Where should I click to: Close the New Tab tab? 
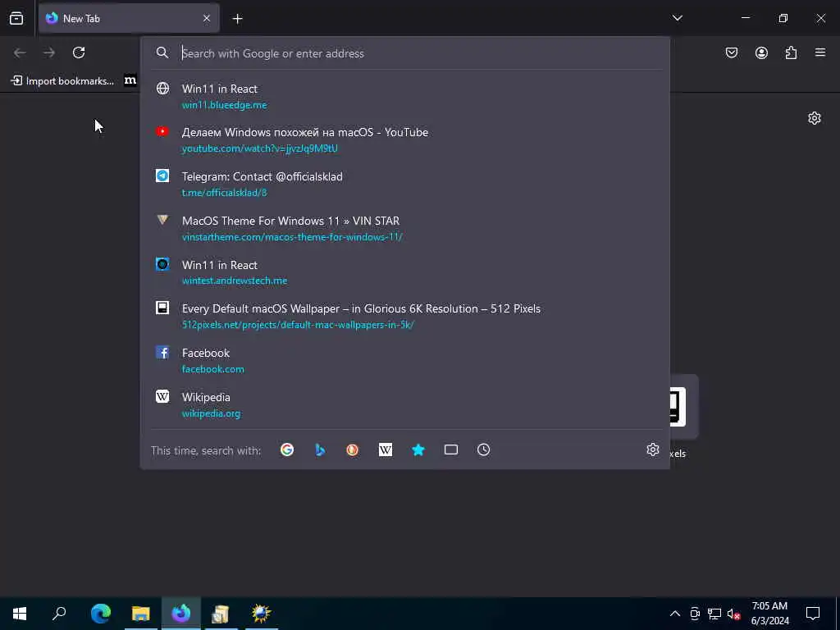tap(207, 18)
